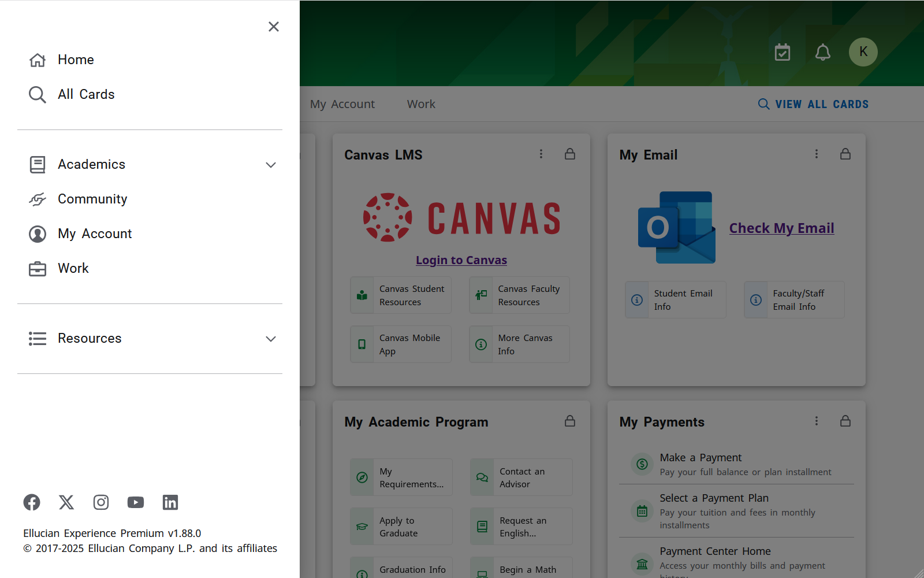
Task: Select Community in side menu
Action: pyautogui.click(x=150, y=199)
